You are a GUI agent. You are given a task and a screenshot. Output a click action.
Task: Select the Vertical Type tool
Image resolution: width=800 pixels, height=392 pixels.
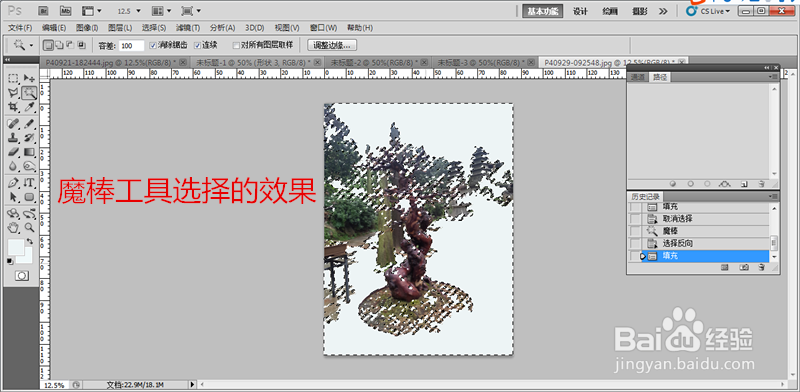click(29, 183)
